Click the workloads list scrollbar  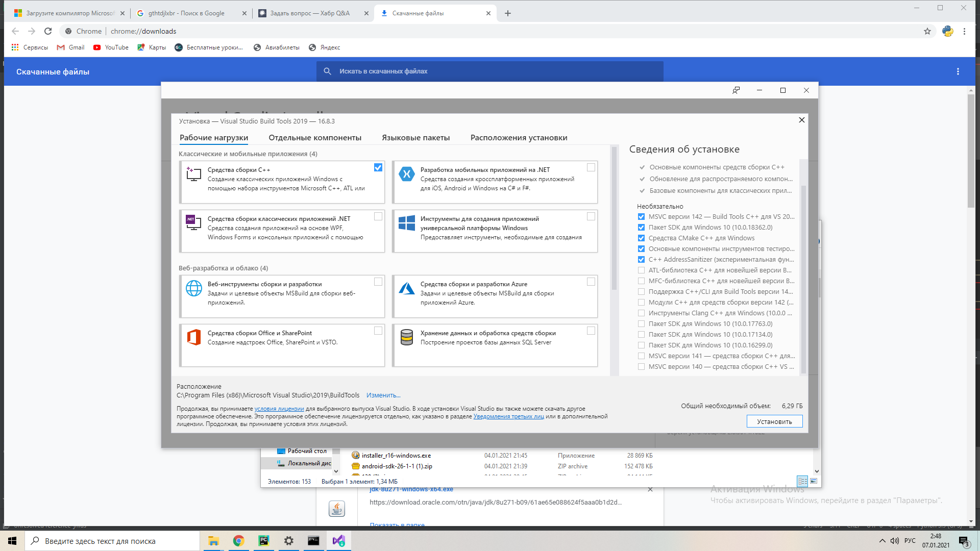(x=614, y=219)
